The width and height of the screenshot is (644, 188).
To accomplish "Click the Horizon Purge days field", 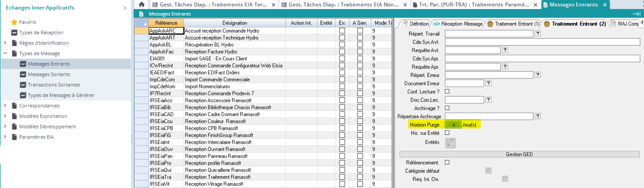I will 453,125.
